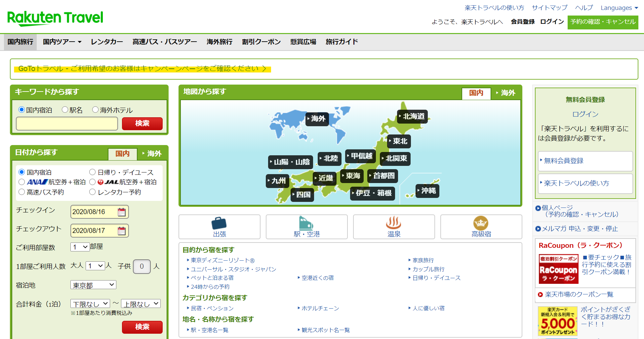644x339 pixels.
Task: Select 甲信越 region on the map
Action: [360, 156]
